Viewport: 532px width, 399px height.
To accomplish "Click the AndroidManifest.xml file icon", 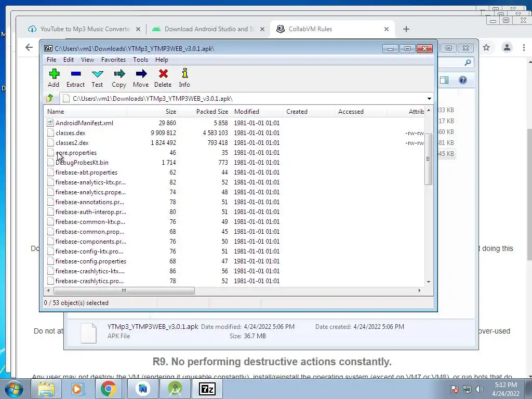I will click(50, 123).
